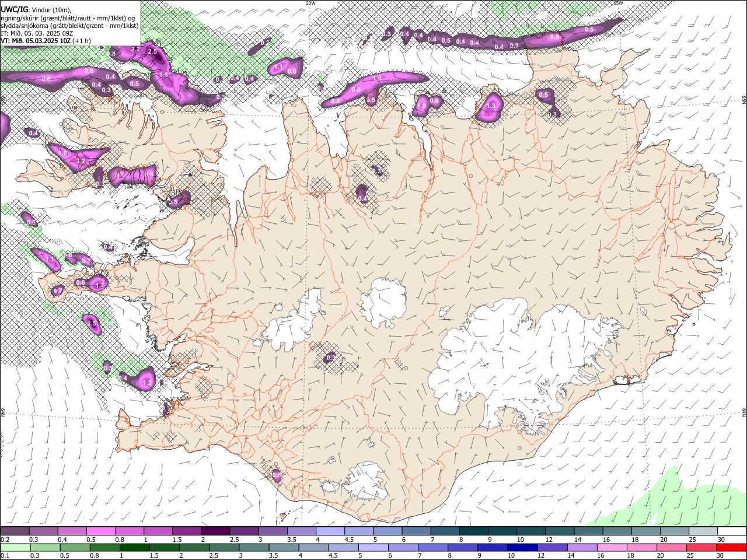Select the bright pink legend swatch between 0.5 and 0.8
This screenshot has width=747, height=560.
100,531
